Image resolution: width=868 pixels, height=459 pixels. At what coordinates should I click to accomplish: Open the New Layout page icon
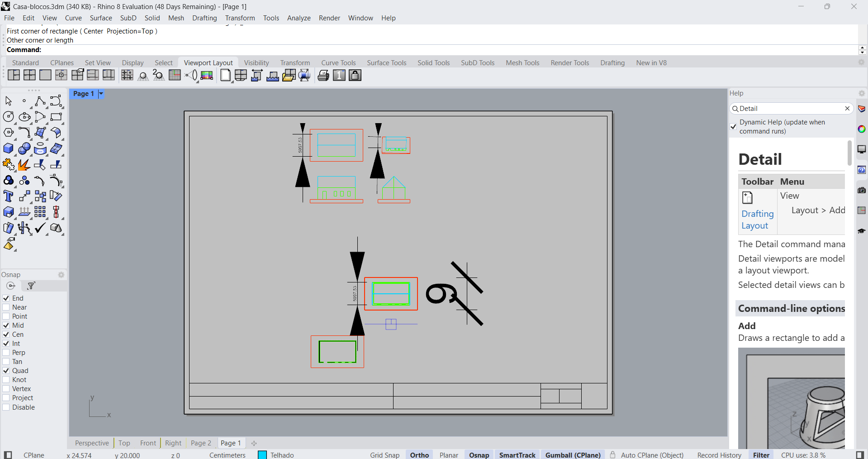[x=225, y=76]
